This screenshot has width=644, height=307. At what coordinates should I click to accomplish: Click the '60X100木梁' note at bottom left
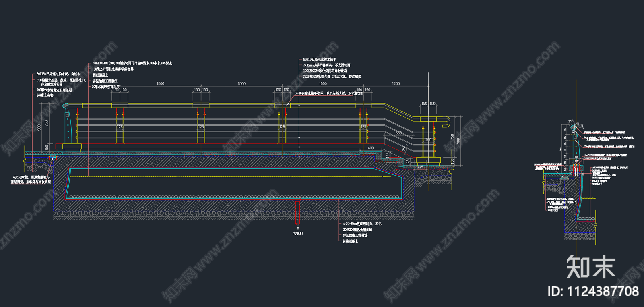[31, 180]
